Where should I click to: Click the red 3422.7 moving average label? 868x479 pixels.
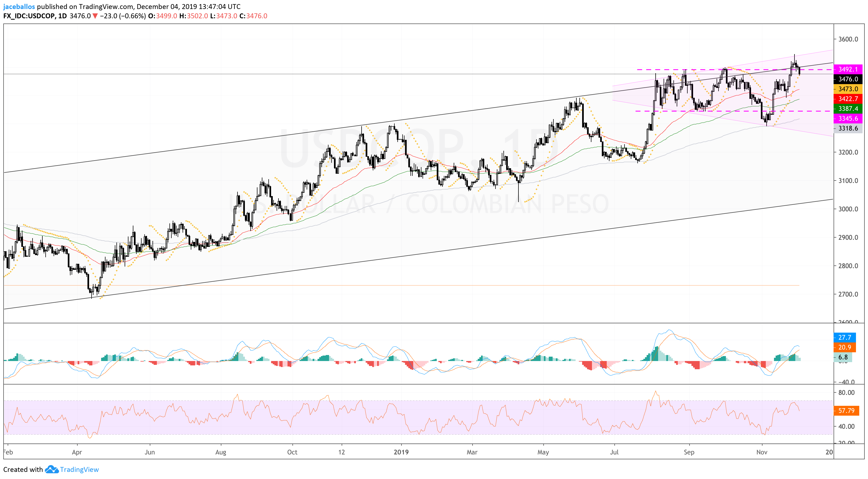[848, 99]
